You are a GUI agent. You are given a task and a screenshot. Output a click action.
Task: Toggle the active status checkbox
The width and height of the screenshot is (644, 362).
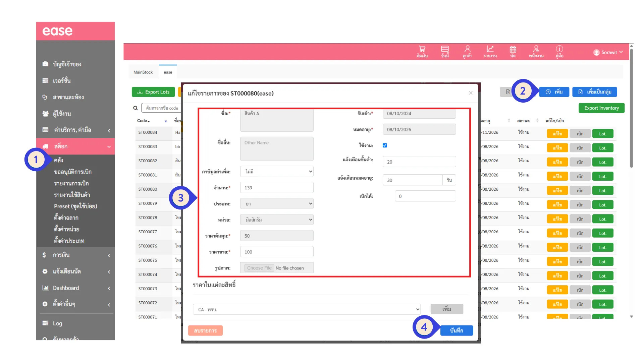(385, 145)
